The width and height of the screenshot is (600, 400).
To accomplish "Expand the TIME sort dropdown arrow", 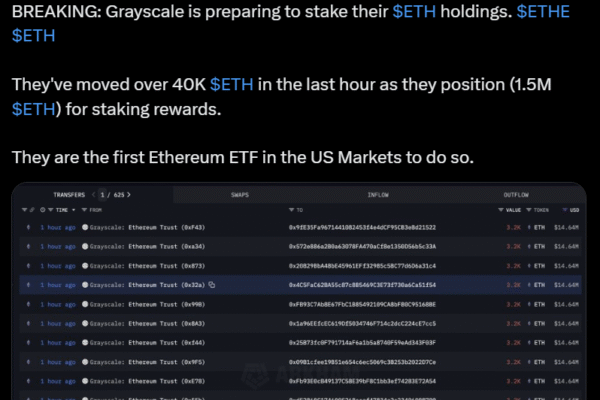I will click(x=73, y=210).
